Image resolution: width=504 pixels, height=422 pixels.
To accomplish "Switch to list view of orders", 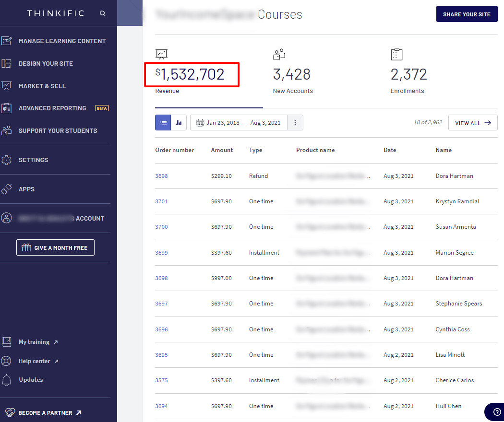I will click(x=163, y=123).
